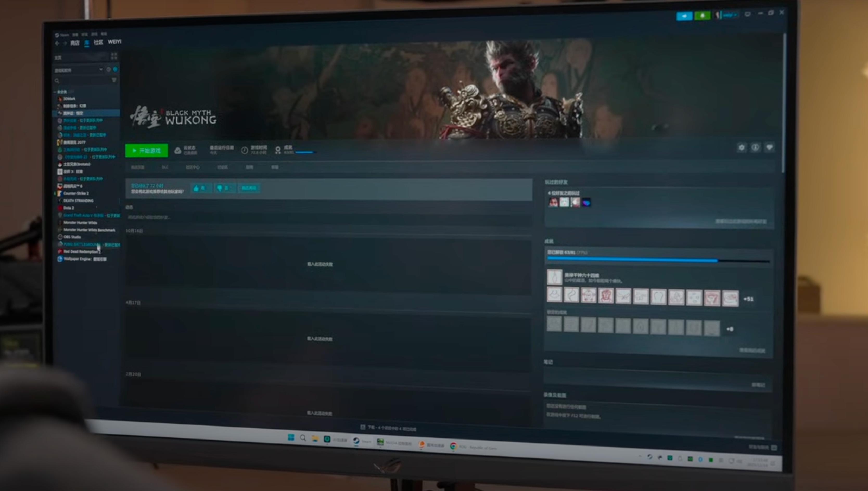
Task: Switch library to grid view icon
Action: (x=114, y=56)
